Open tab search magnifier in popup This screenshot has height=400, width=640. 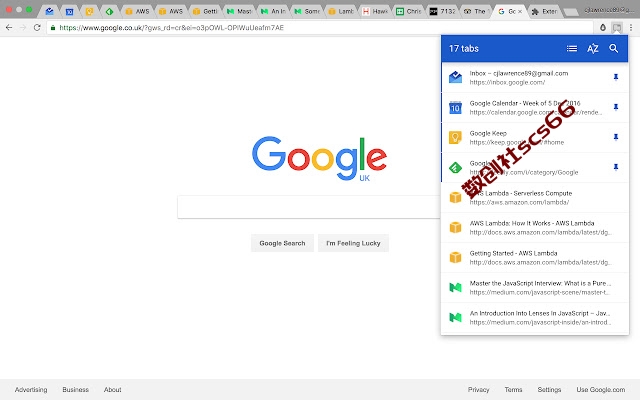click(x=613, y=48)
